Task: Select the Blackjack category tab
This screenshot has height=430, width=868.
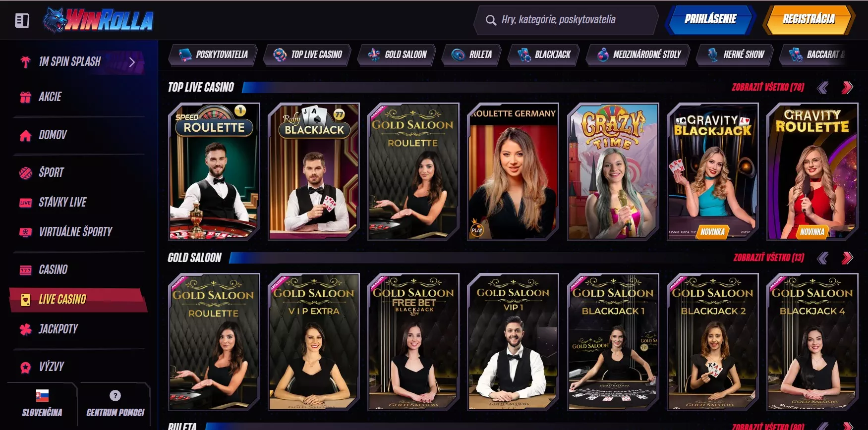Action: [x=544, y=54]
